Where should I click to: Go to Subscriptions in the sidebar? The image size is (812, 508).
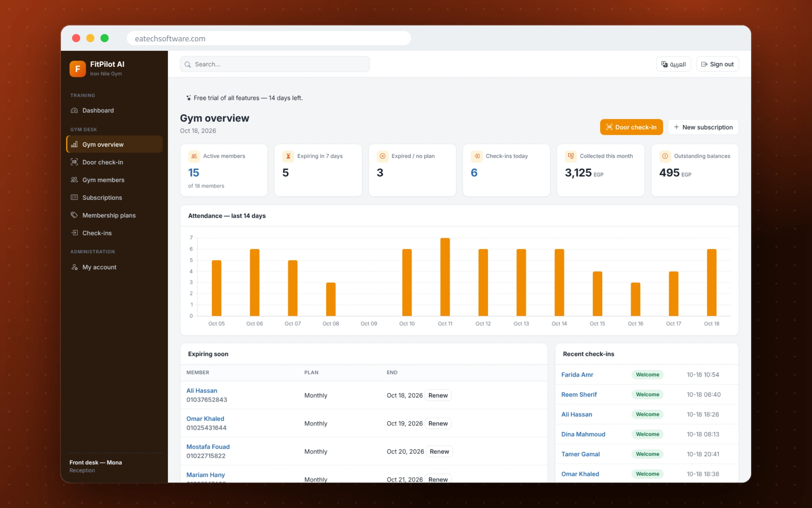tap(114, 197)
